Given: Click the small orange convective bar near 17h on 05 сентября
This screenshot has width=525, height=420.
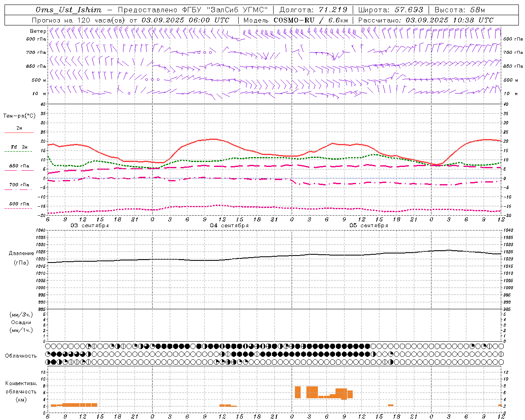Looking at the screenshot, I should (x=390, y=405).
